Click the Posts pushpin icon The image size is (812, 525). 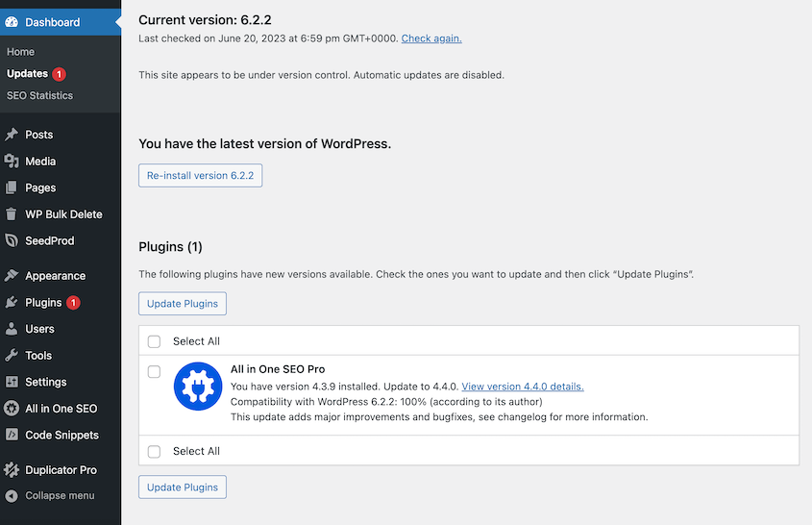[12, 135]
